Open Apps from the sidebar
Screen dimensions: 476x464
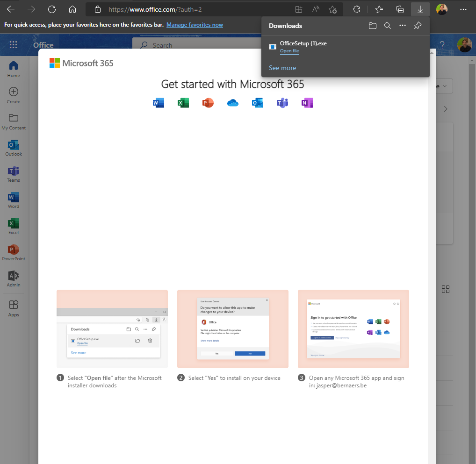pos(14,308)
